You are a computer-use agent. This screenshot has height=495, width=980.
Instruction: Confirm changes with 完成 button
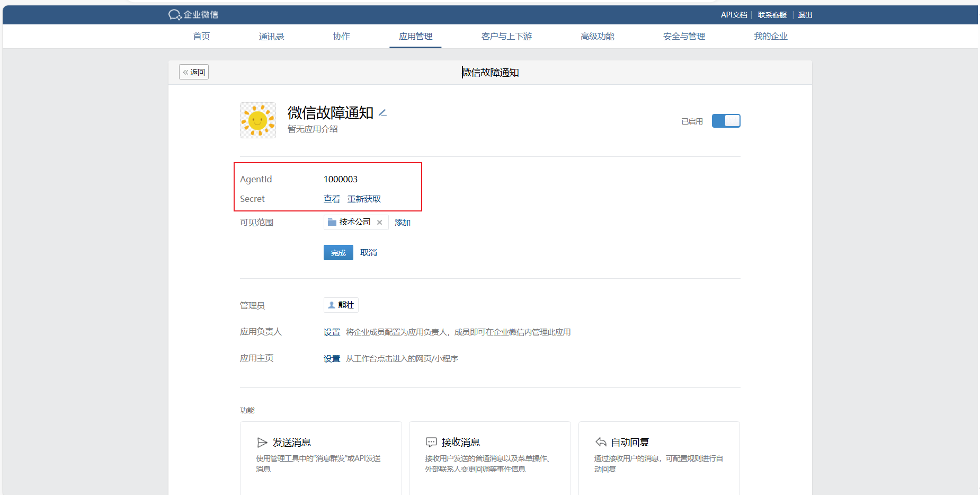click(338, 253)
